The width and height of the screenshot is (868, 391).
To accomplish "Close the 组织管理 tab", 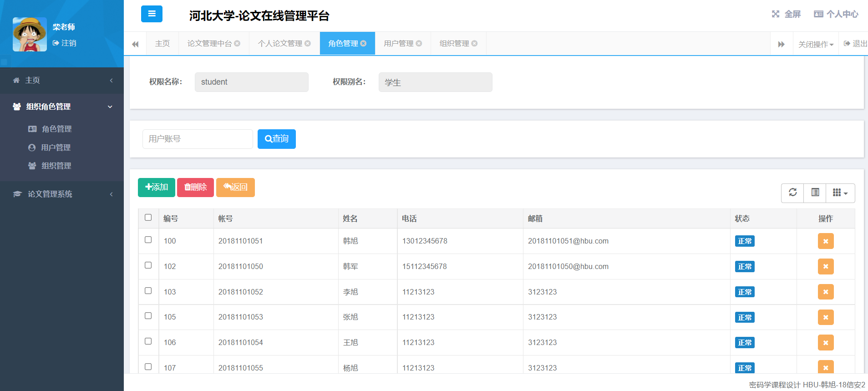I will [x=474, y=43].
